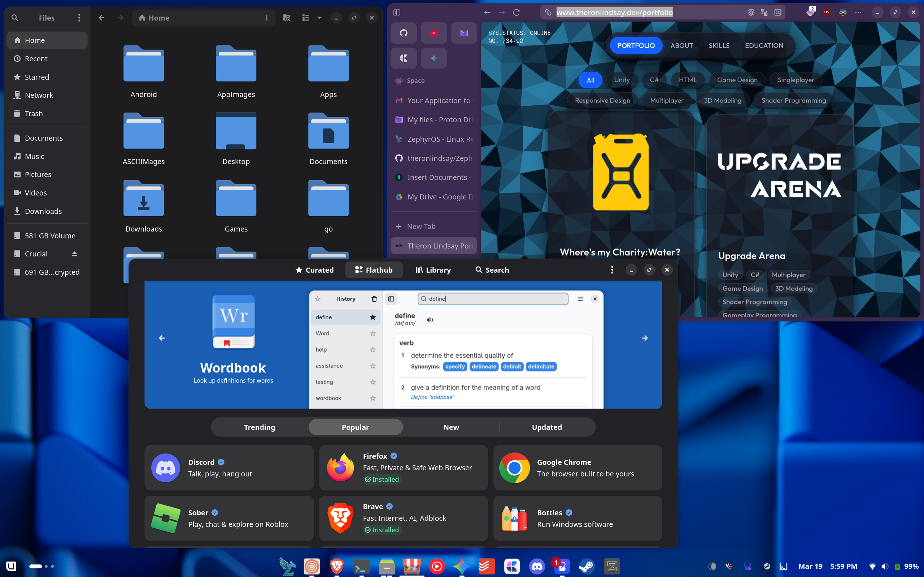924x577 pixels.
Task: Play pronunciation of 'define' in Wordbook
Action: pos(430,320)
